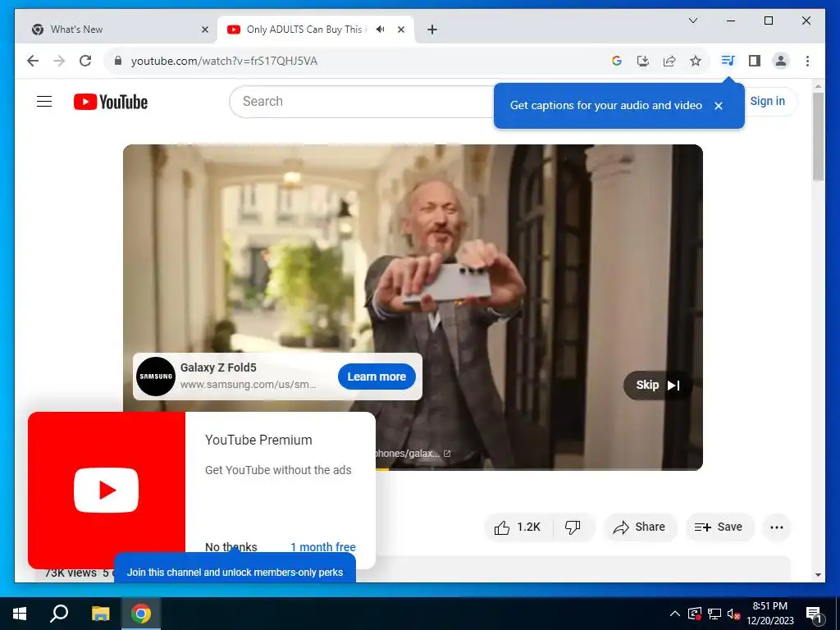Viewport: 840px width, 630px height.
Task: Click the browser forward arrow
Action: tap(59, 61)
